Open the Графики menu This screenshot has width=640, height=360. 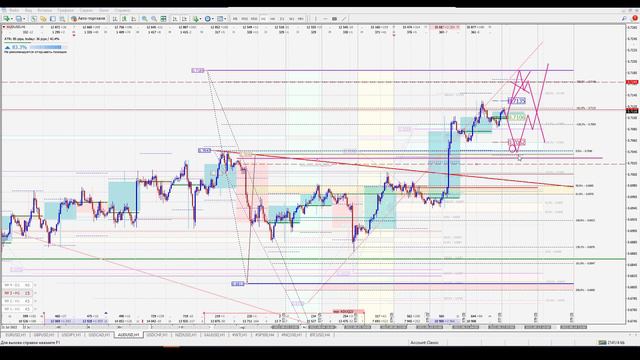[x=65, y=10]
